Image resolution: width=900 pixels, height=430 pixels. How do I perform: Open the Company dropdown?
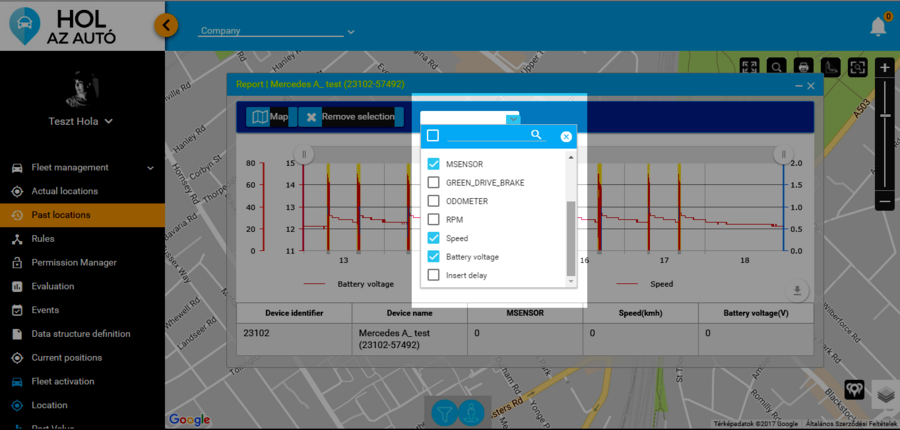tap(276, 31)
